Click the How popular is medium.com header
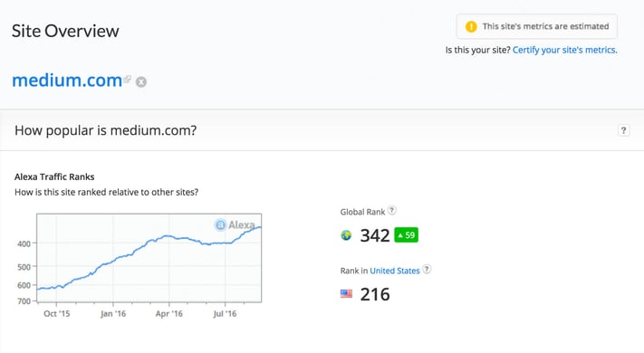This screenshot has width=644, height=353. (106, 130)
